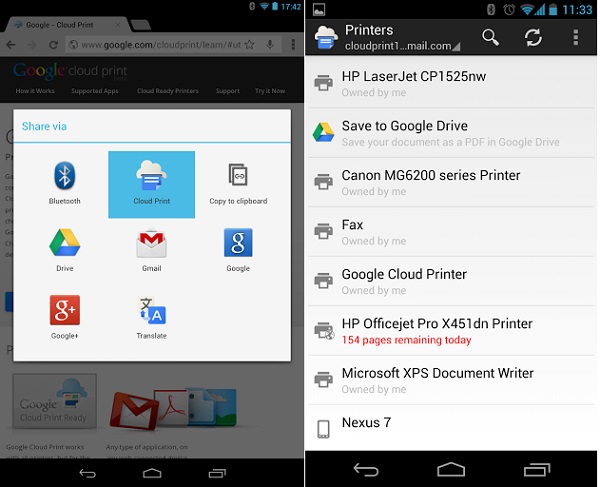Select the Nexus 7 device entry
The width and height of the screenshot is (600, 487).
pos(450,428)
